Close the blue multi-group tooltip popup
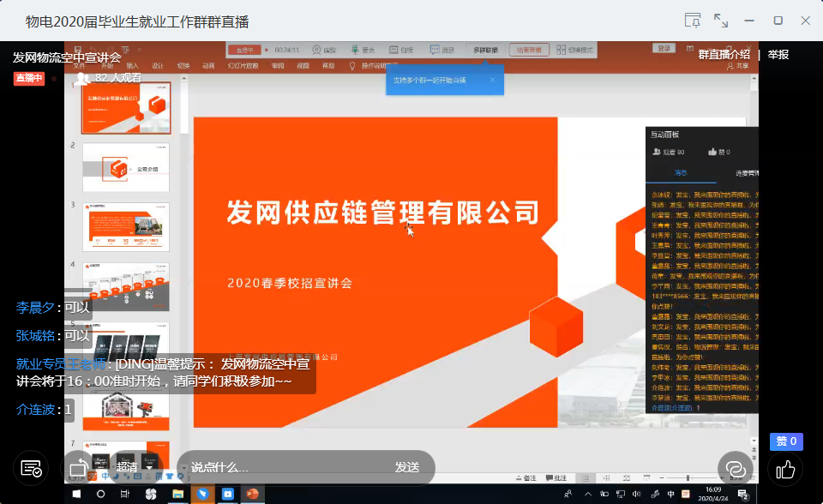The width and height of the screenshot is (823, 504). coord(492,80)
